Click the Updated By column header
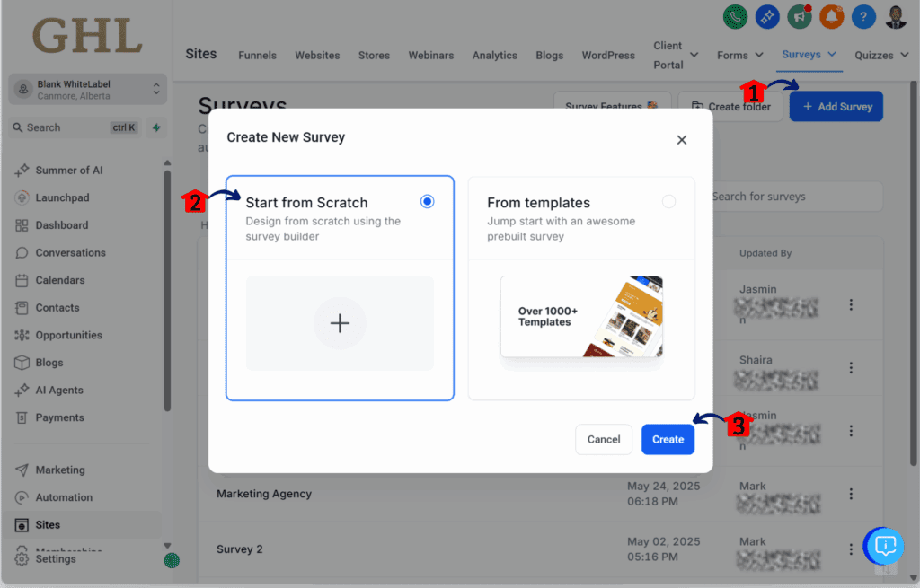 tap(765, 253)
